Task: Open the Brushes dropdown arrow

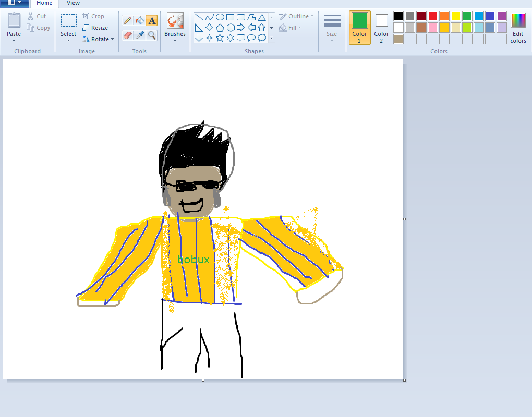Action: point(175,41)
